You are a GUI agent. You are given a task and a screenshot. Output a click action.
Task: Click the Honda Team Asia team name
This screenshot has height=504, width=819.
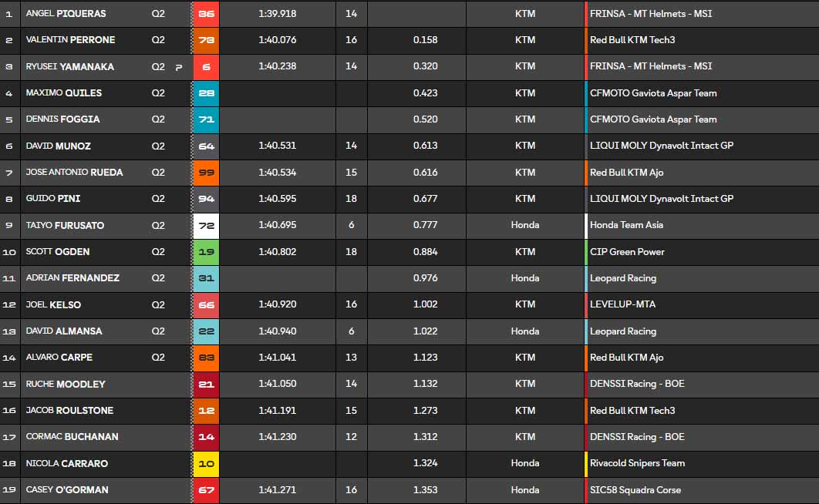[x=626, y=225]
